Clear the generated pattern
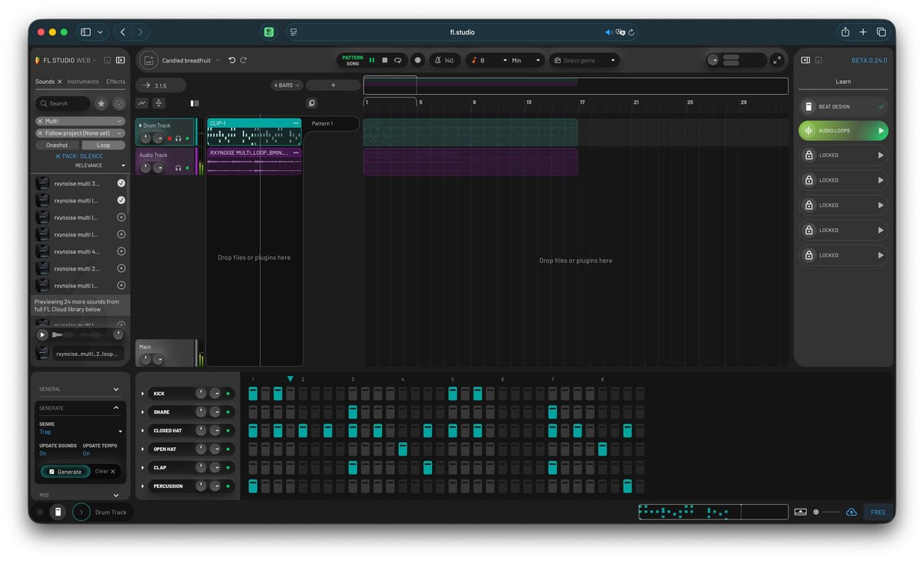The width and height of the screenshot is (924, 561). click(105, 472)
